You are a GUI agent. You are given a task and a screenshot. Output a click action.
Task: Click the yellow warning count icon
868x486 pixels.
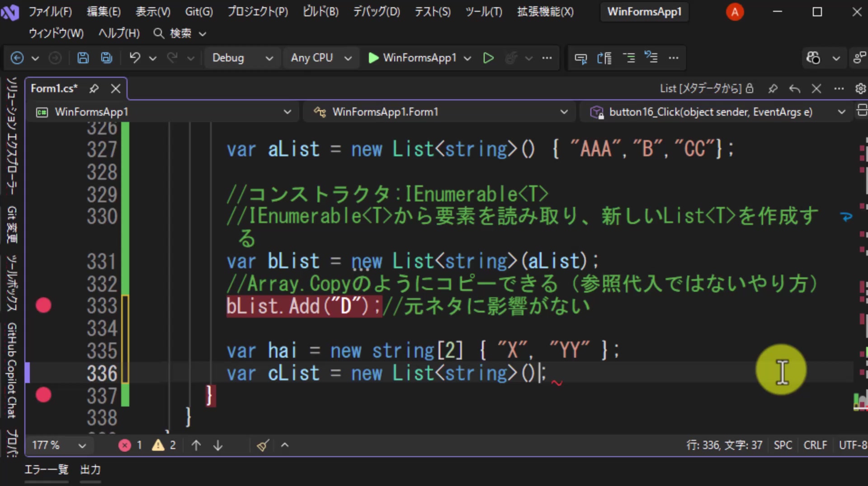(158, 445)
